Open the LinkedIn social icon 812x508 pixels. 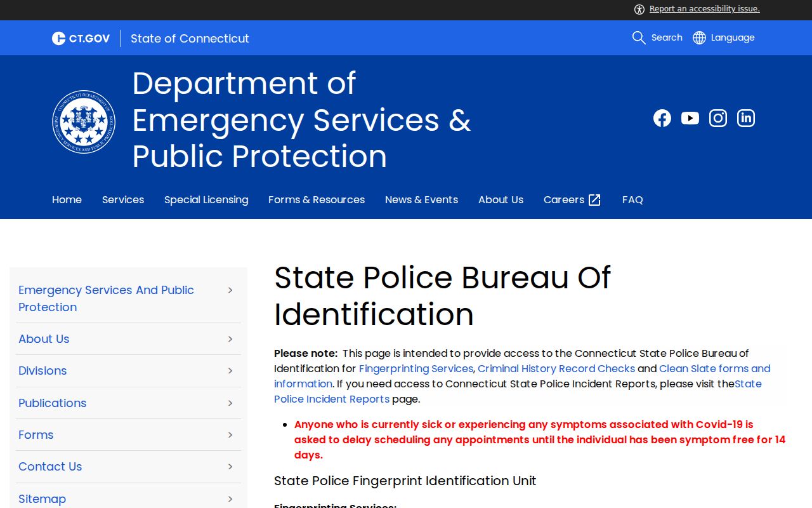click(746, 118)
